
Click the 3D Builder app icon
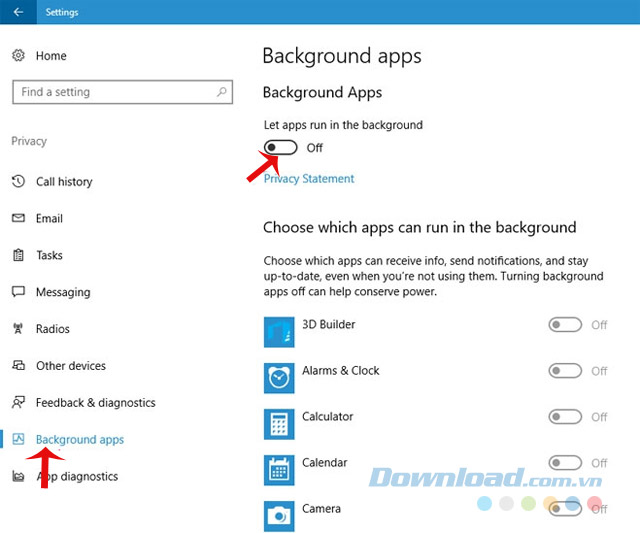(279, 332)
